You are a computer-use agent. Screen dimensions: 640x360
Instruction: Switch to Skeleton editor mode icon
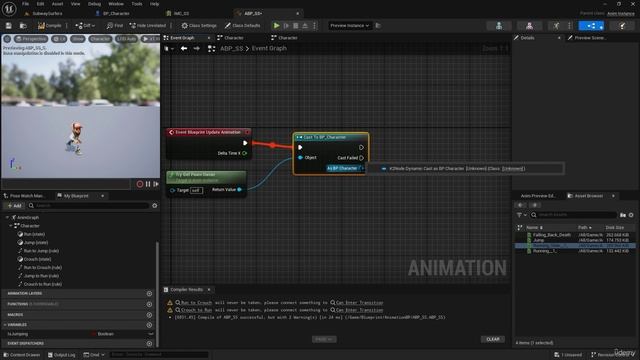click(499, 26)
